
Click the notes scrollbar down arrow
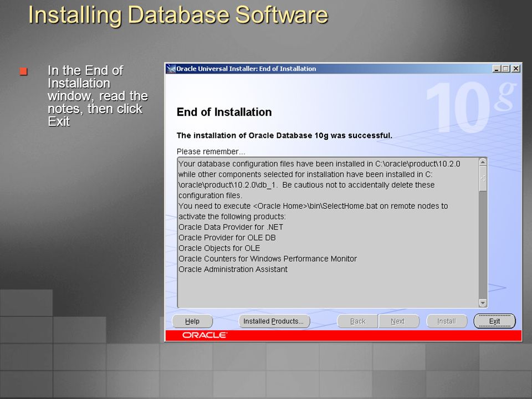(x=483, y=303)
